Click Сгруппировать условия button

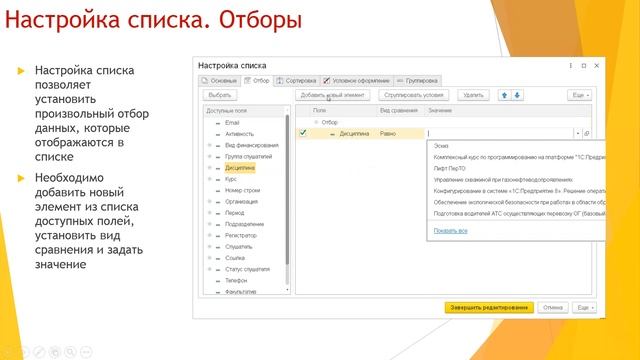click(x=413, y=95)
